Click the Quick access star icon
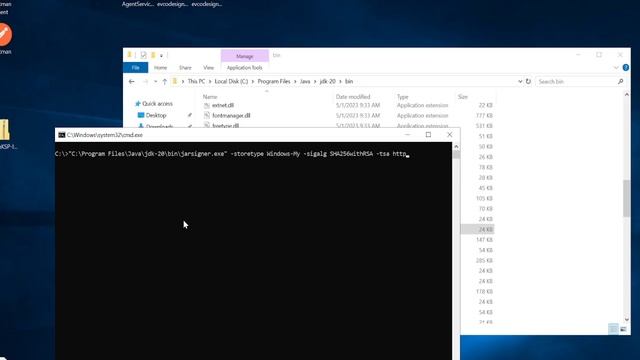This screenshot has width=640, height=360. pyautogui.click(x=138, y=104)
